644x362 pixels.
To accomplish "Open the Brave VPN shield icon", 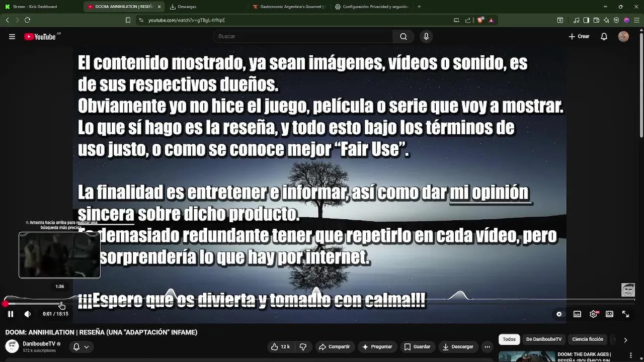I will [x=616, y=20].
